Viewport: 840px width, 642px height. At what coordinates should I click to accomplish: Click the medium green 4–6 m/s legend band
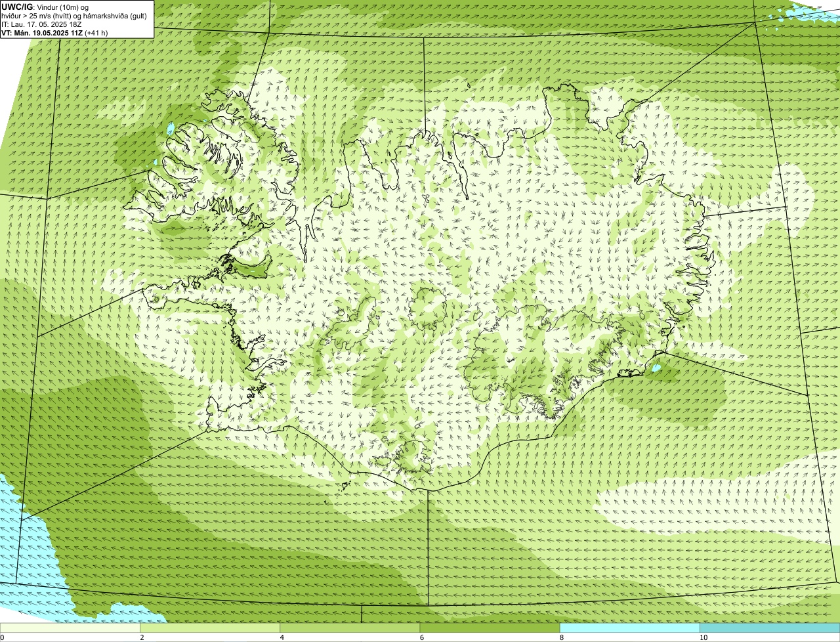350,628
